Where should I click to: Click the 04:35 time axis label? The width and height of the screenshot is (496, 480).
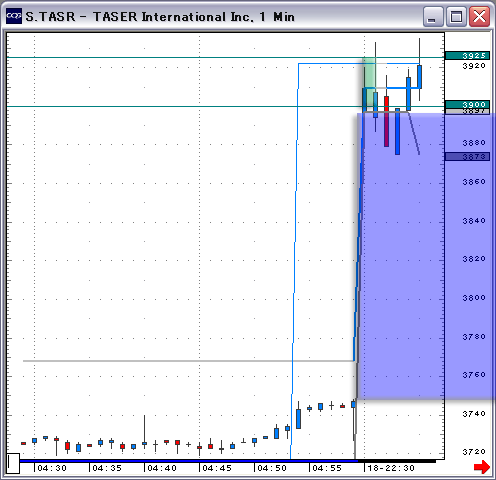[x=107, y=468]
